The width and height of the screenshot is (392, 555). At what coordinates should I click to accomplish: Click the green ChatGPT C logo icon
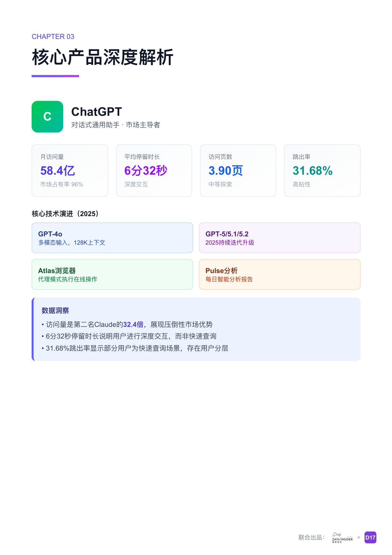(x=47, y=116)
